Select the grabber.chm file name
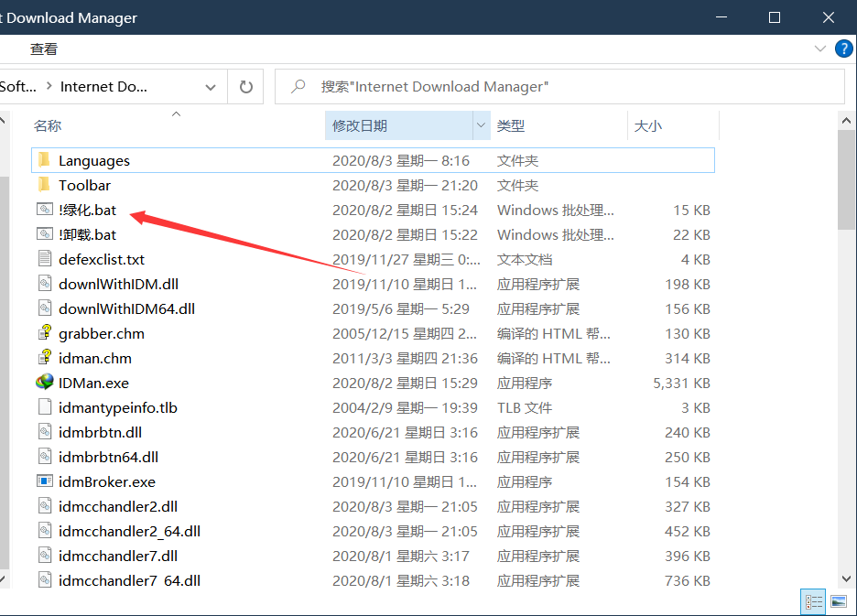The width and height of the screenshot is (857, 616). (101, 334)
